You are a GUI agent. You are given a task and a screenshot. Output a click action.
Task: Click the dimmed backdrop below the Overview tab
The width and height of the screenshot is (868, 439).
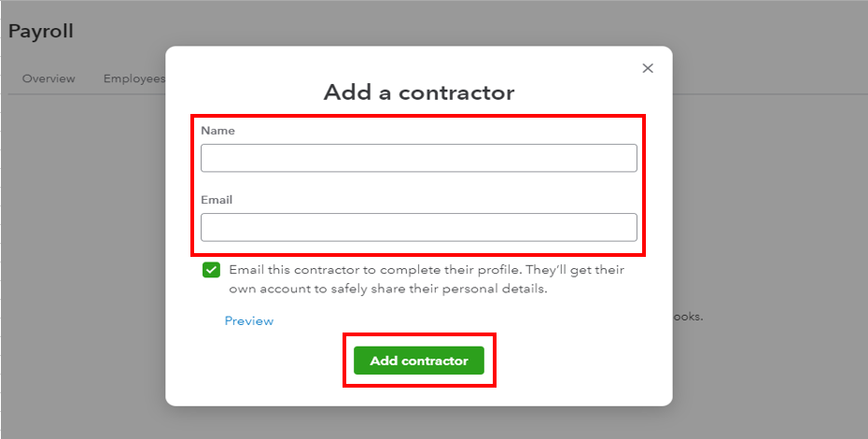75,234
